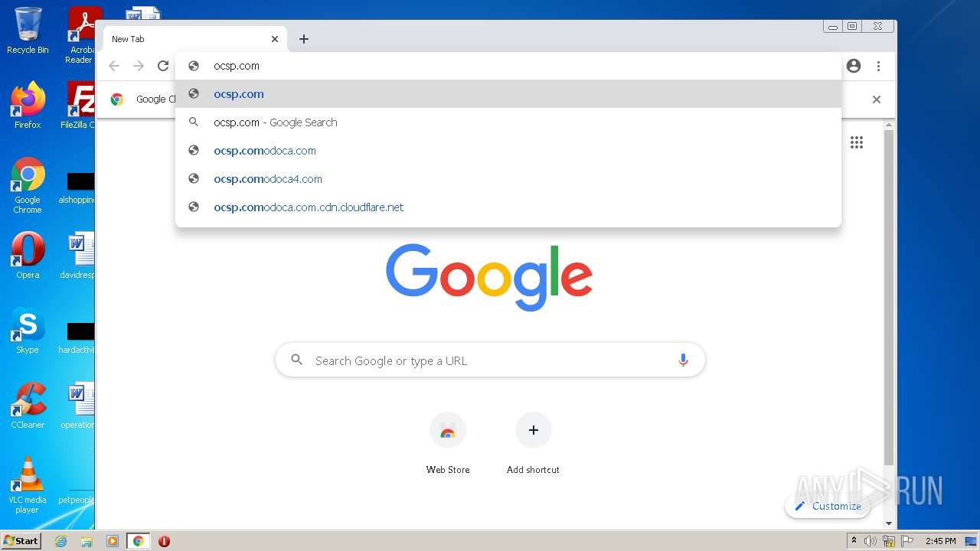The image size is (980, 551).
Task: Open Windows Explorer from the taskbar
Action: (x=87, y=541)
